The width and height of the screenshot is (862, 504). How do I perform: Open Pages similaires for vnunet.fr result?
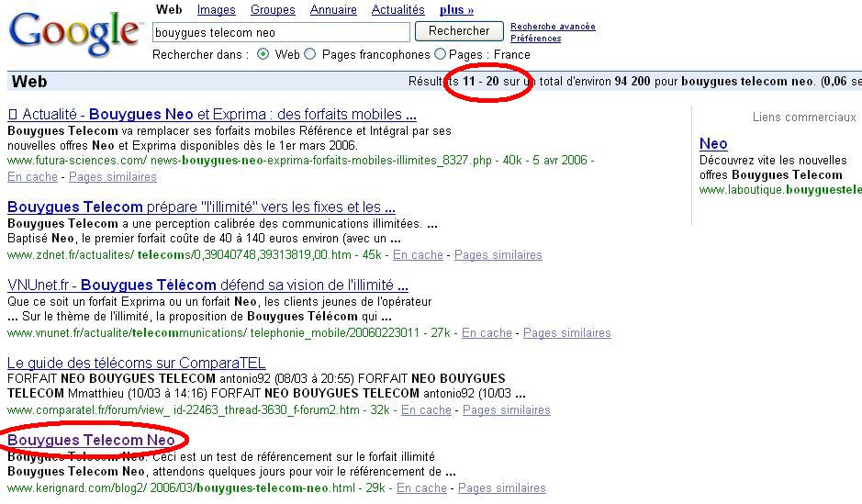(566, 333)
